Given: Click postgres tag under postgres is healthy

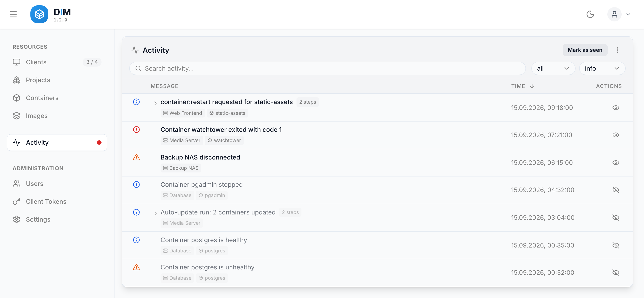Looking at the screenshot, I should [x=212, y=251].
